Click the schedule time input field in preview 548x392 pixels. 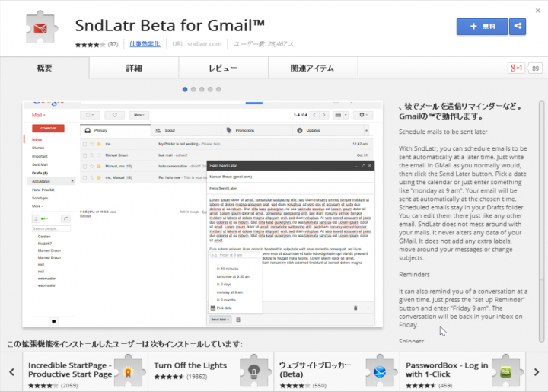tap(235, 255)
